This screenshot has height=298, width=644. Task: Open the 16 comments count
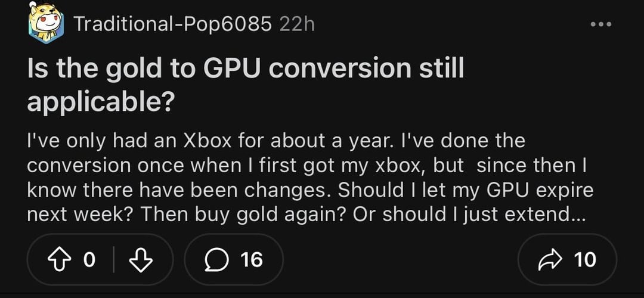pyautogui.click(x=252, y=259)
